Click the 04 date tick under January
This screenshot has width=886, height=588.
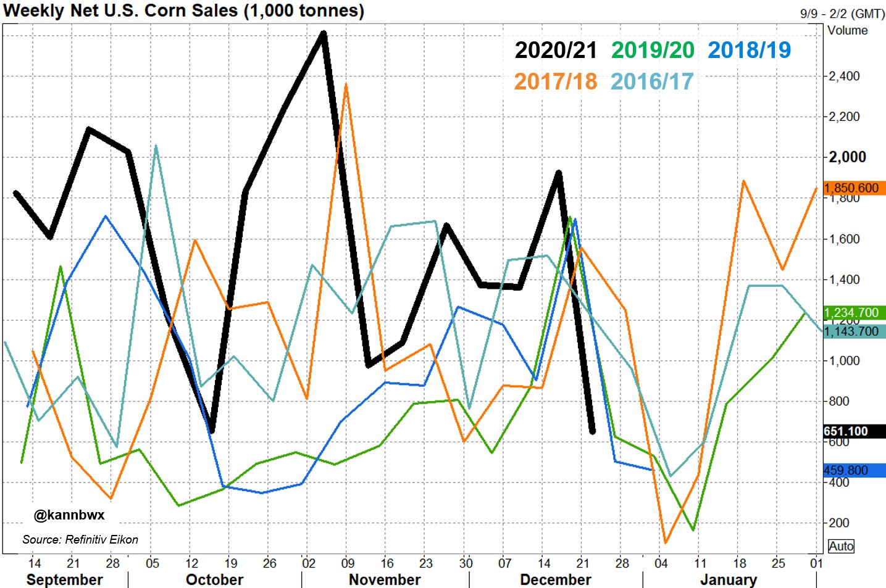coord(661,563)
